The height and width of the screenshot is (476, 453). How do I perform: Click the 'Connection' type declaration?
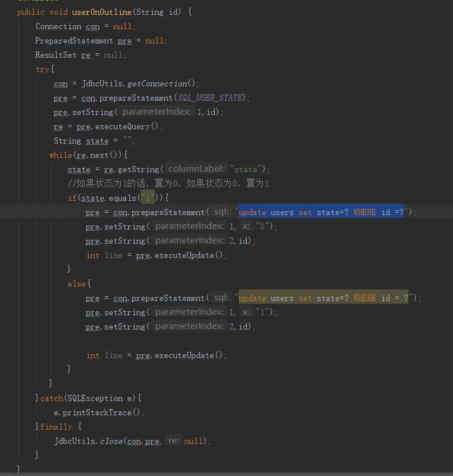(x=58, y=26)
